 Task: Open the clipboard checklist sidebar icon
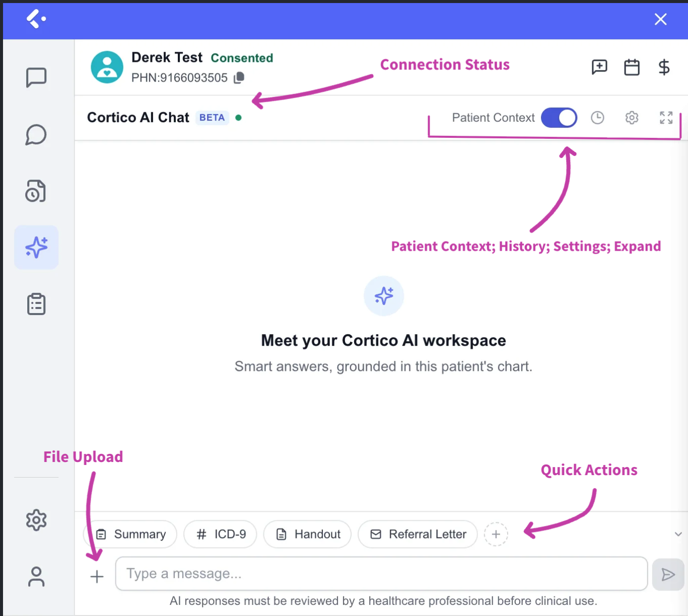tap(36, 304)
